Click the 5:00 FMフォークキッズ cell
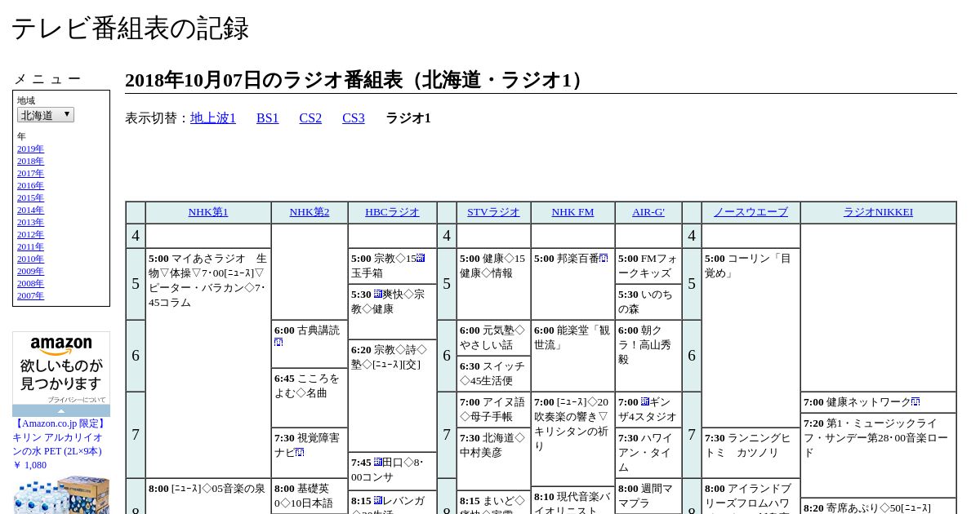This screenshot has height=514, width=980. click(x=648, y=266)
